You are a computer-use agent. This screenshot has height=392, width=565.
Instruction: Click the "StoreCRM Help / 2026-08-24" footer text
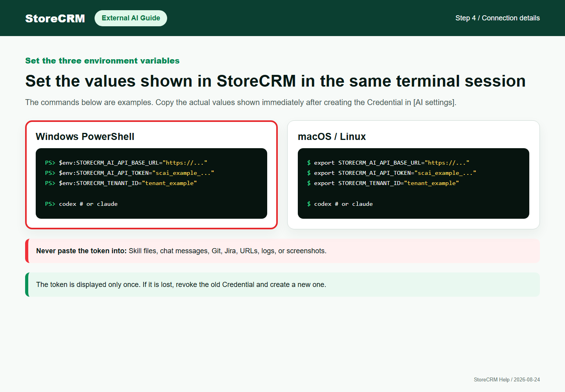point(507,379)
